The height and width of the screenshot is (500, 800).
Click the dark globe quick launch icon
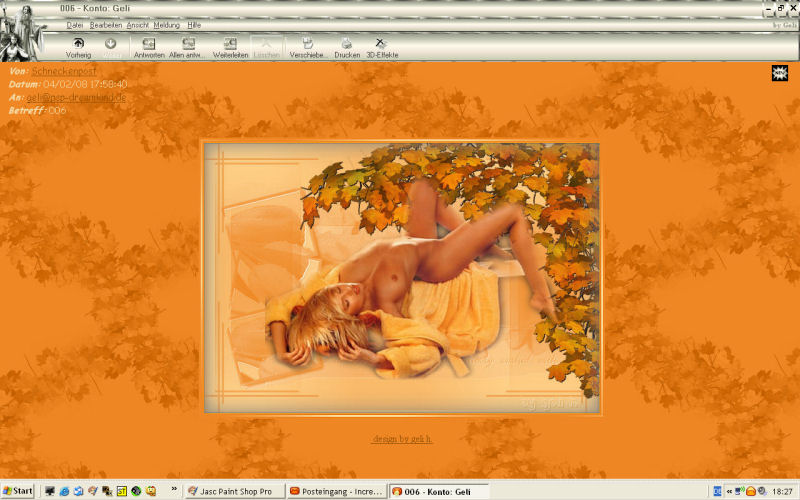click(x=136, y=491)
